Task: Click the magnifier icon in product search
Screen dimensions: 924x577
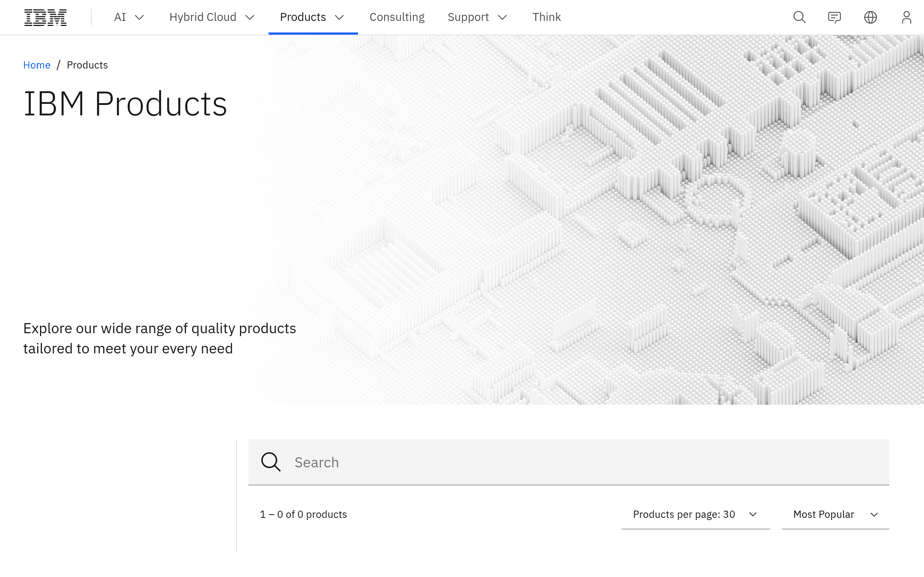Action: 271,462
